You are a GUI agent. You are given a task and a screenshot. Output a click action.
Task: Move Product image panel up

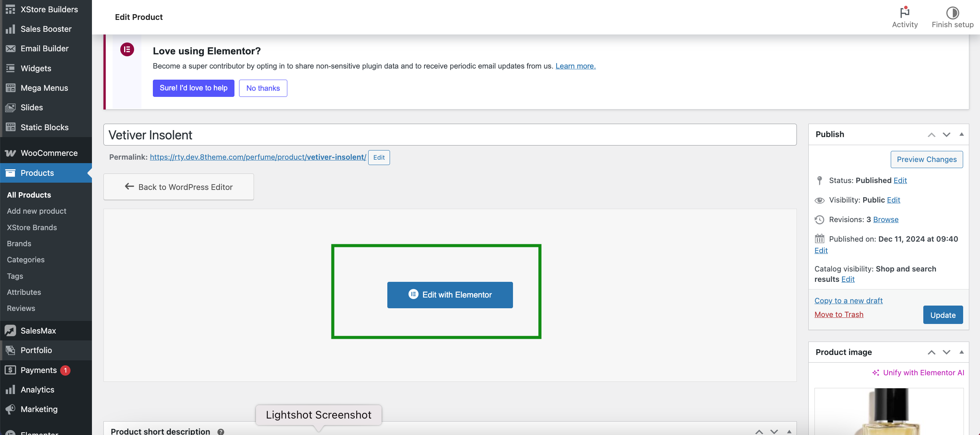click(932, 353)
